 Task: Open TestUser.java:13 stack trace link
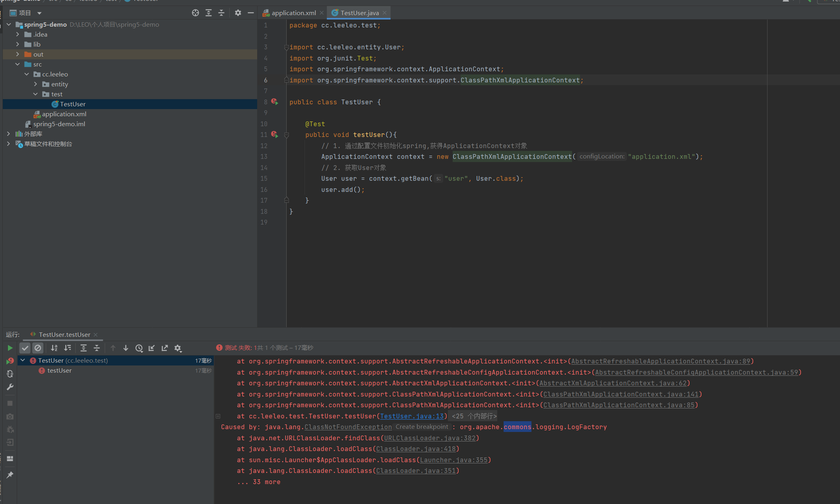[x=411, y=416]
